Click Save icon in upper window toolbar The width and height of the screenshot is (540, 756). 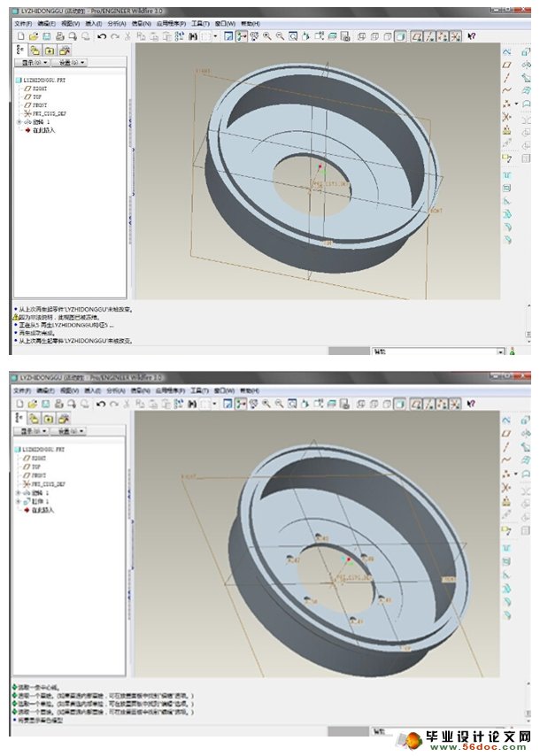click(47, 36)
